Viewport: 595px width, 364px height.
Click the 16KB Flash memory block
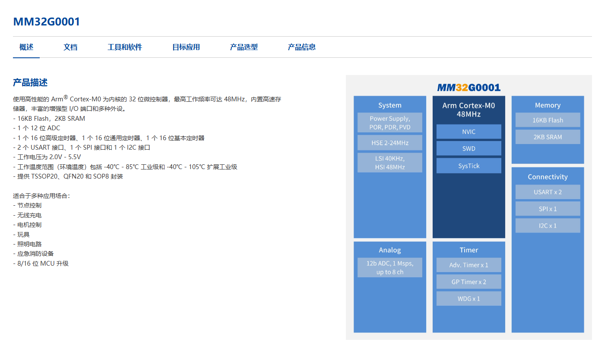click(x=548, y=120)
